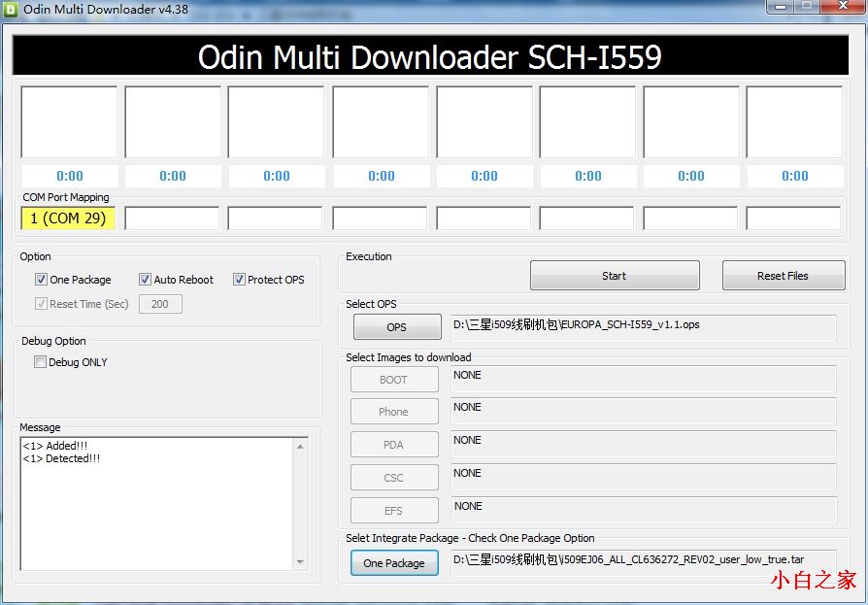The image size is (868, 605).
Task: Select the 1 (COM 29) port mapping box
Action: (x=68, y=218)
